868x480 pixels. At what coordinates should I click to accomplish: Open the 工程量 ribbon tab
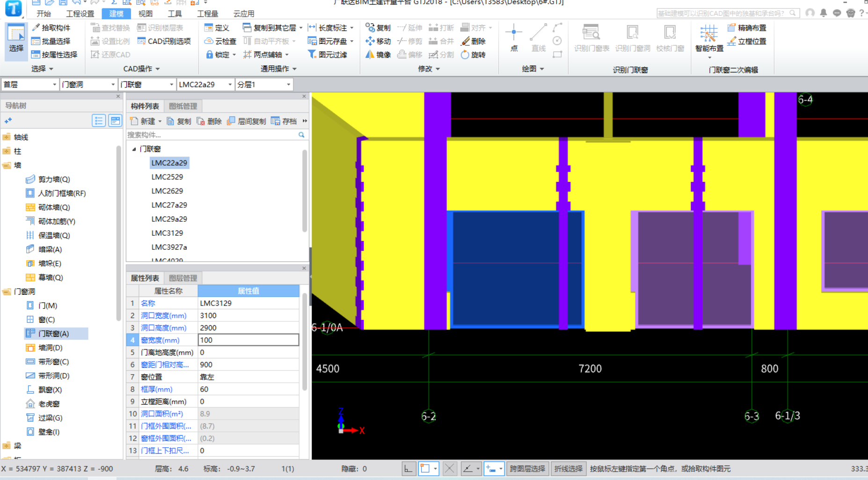pyautogui.click(x=207, y=14)
